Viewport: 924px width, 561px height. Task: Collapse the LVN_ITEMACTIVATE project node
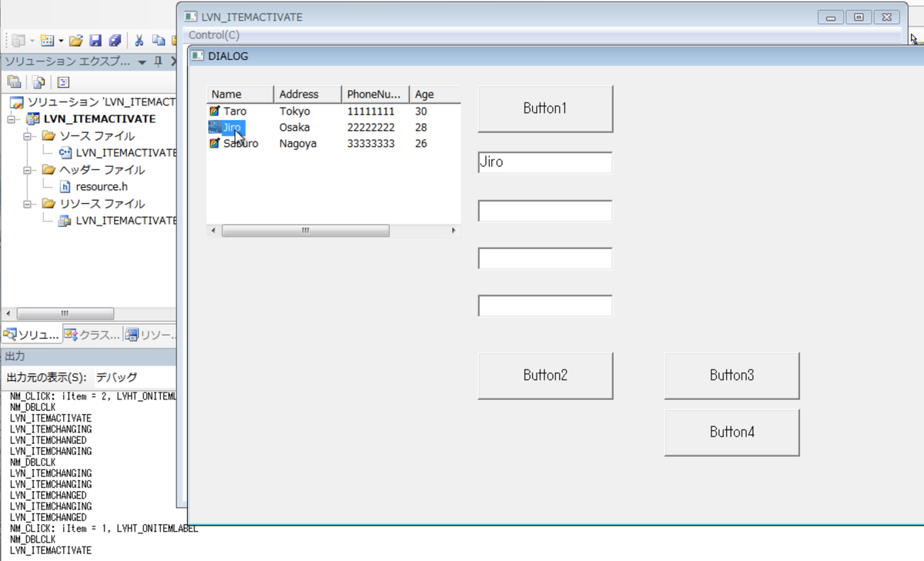(x=12, y=119)
